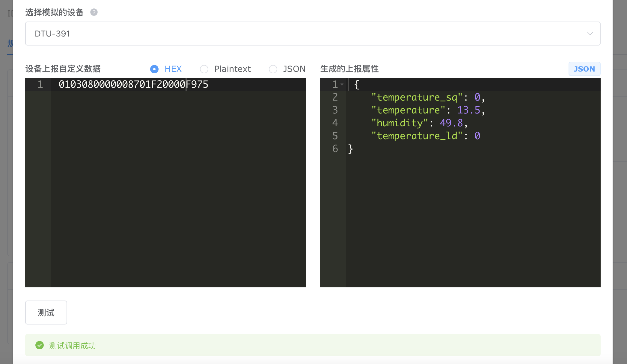
Task: Click the "temperature": 13.5 line
Action: 428,110
